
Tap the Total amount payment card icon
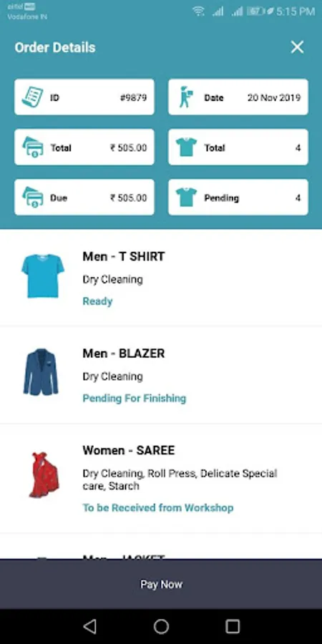(33, 147)
